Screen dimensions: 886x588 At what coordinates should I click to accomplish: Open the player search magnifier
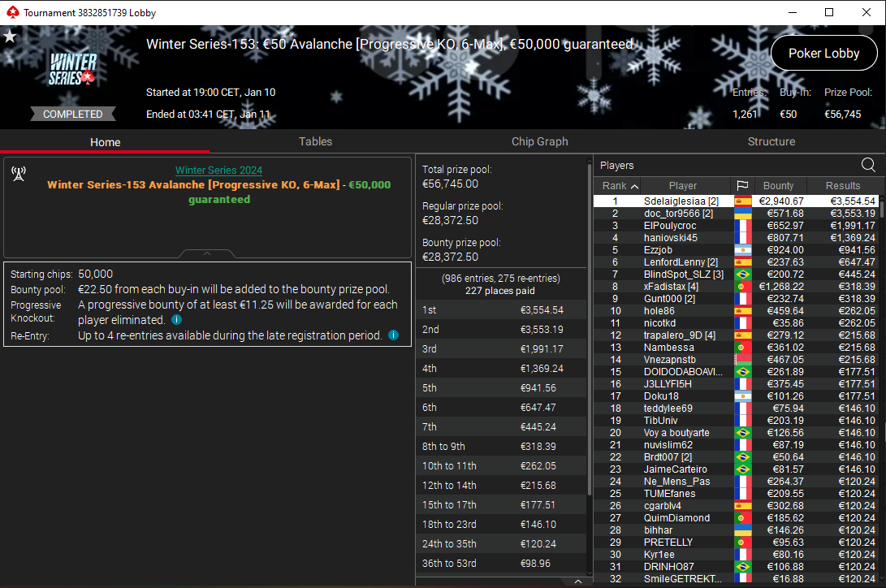click(868, 164)
